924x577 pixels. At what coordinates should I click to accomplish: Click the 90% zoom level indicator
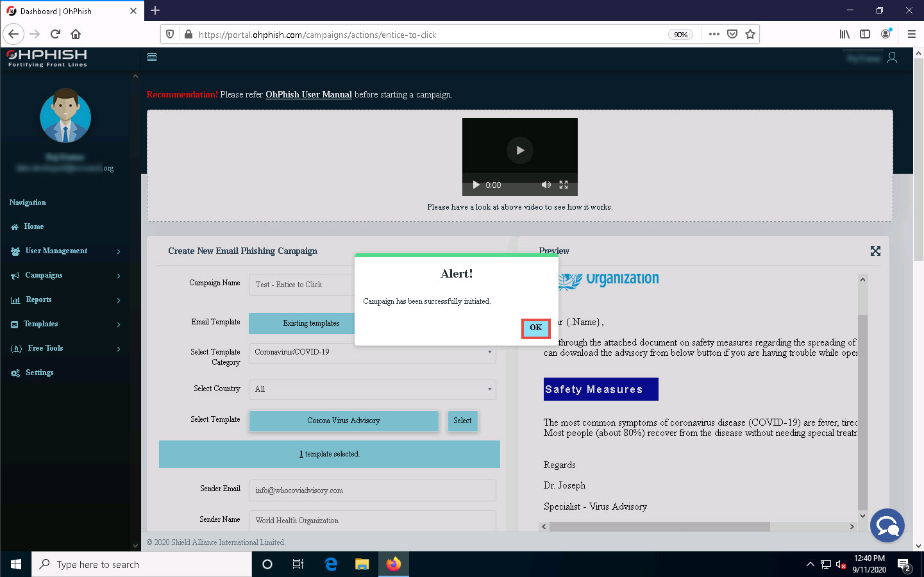point(681,35)
